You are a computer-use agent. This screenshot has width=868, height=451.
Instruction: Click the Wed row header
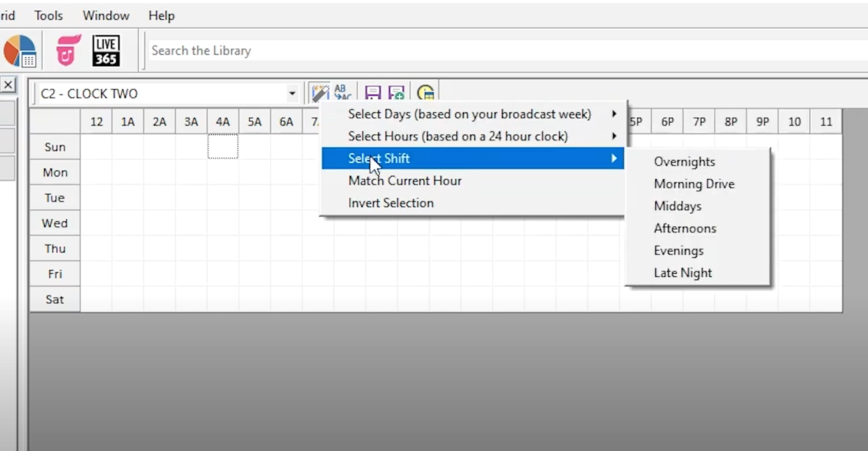click(54, 223)
